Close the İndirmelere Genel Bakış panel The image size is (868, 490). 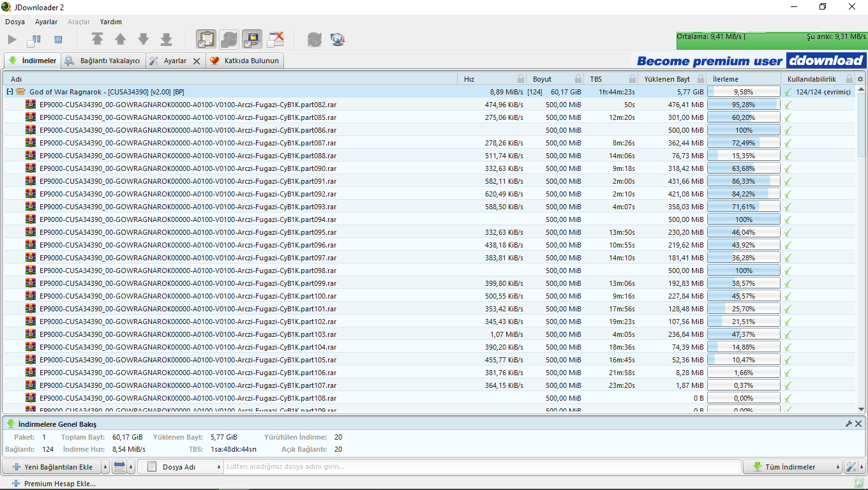point(858,424)
